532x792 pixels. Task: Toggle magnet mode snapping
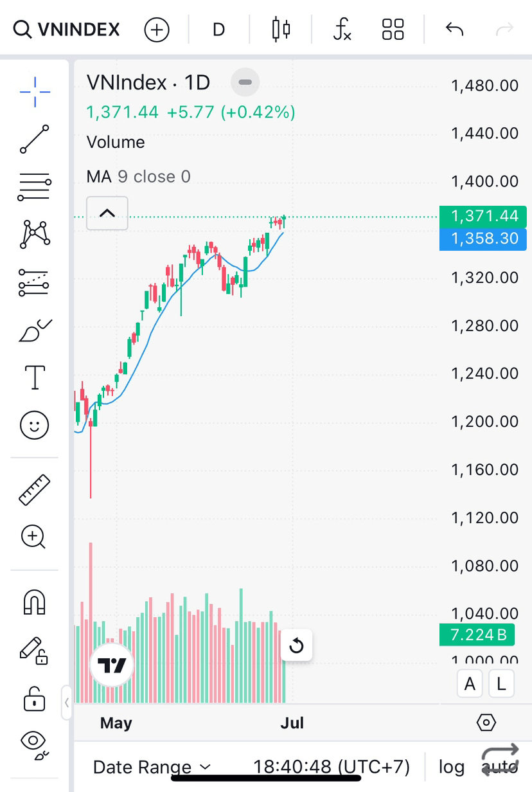[x=35, y=603]
